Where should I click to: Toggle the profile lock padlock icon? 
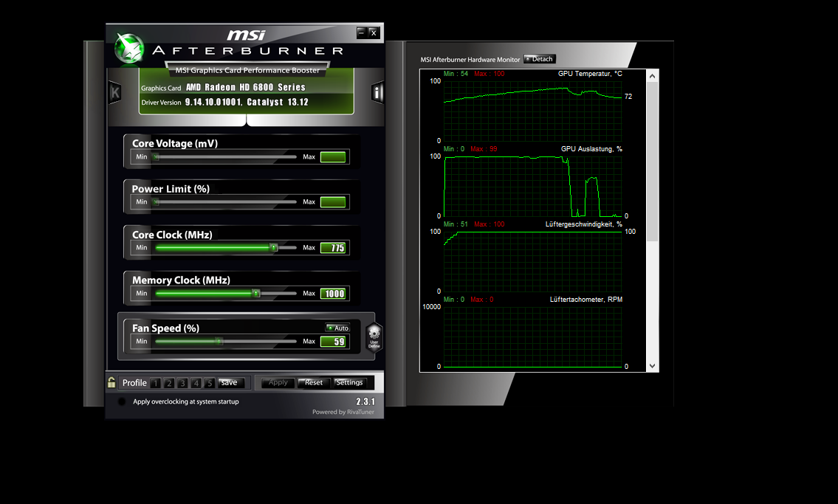(x=111, y=382)
